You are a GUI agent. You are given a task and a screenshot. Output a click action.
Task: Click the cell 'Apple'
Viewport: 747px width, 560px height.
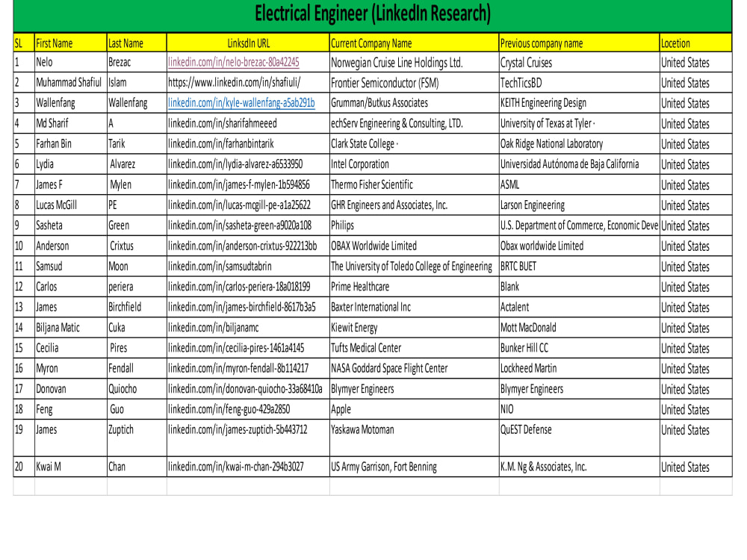click(x=414, y=410)
